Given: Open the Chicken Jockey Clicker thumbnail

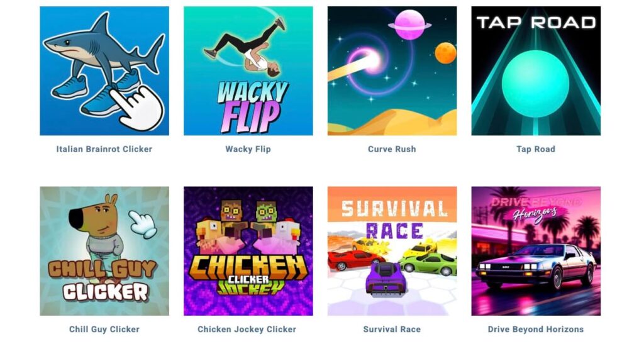Looking at the screenshot, I should [x=248, y=252].
